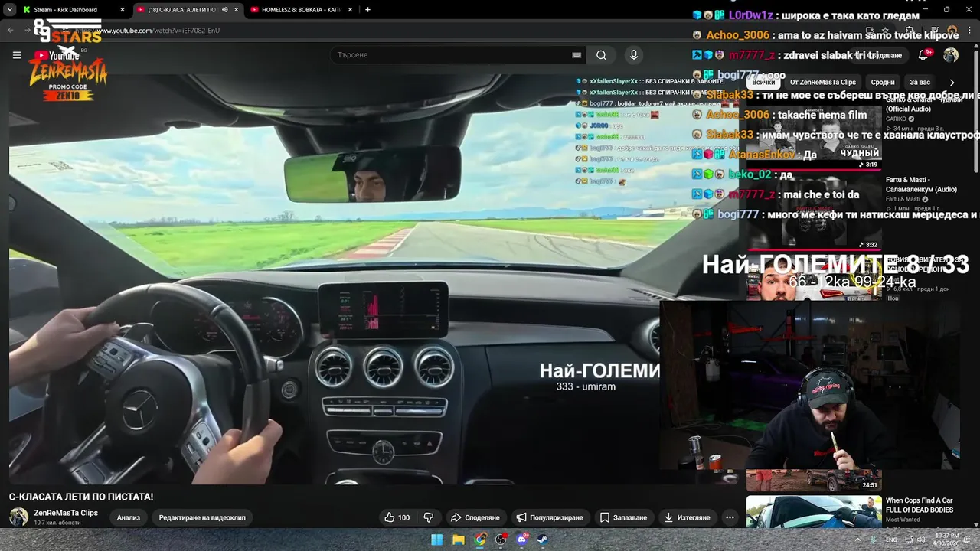Click the video title С-КЛАСАТА ЛЕТИ ПО ПИСТАТА!
Viewport: 980px width, 551px height.
pyautogui.click(x=81, y=497)
